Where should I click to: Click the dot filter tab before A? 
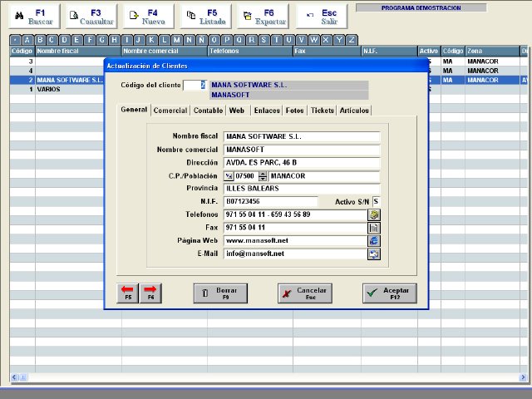pos(15,40)
